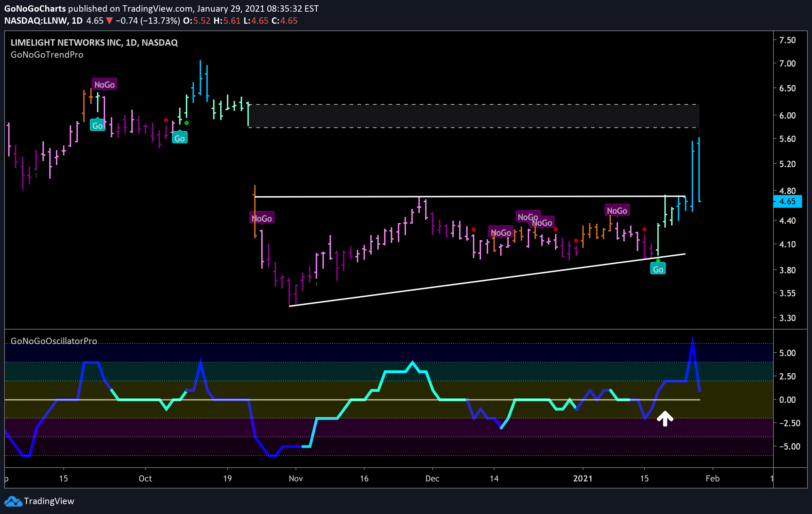Click the Oct date axis label

coord(145,479)
